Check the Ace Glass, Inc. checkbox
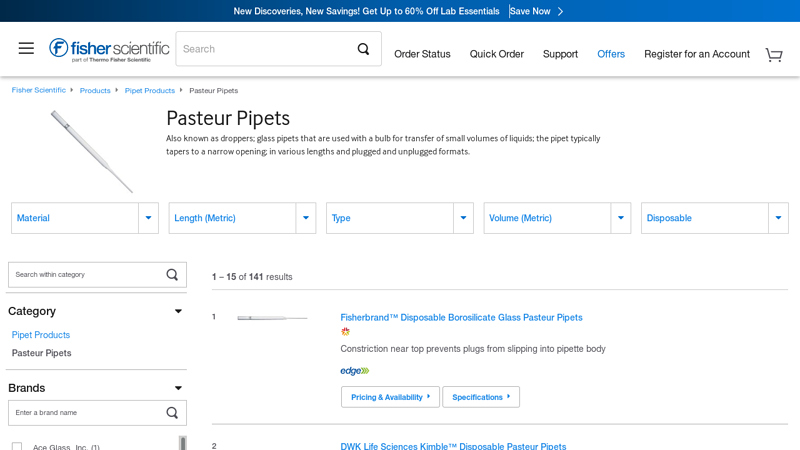The height and width of the screenshot is (450, 800). (17, 446)
